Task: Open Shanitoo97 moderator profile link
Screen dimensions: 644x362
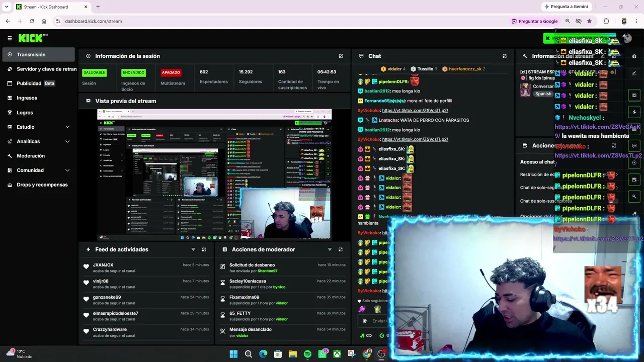Action: (267, 271)
